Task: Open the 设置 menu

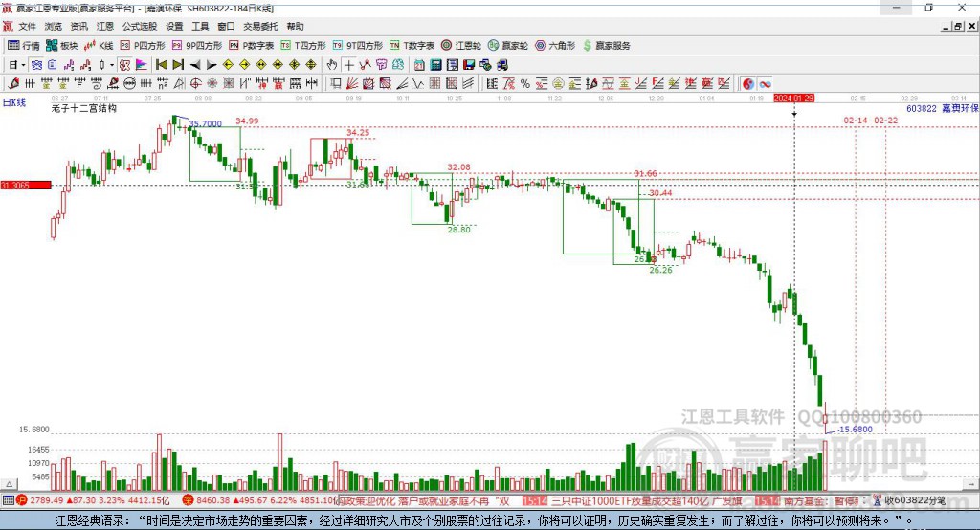Action: (174, 26)
